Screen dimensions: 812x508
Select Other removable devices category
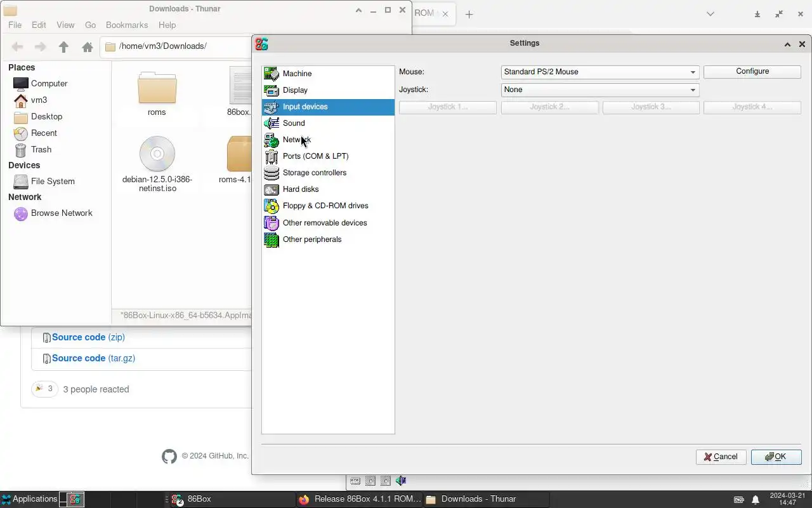pos(328,223)
